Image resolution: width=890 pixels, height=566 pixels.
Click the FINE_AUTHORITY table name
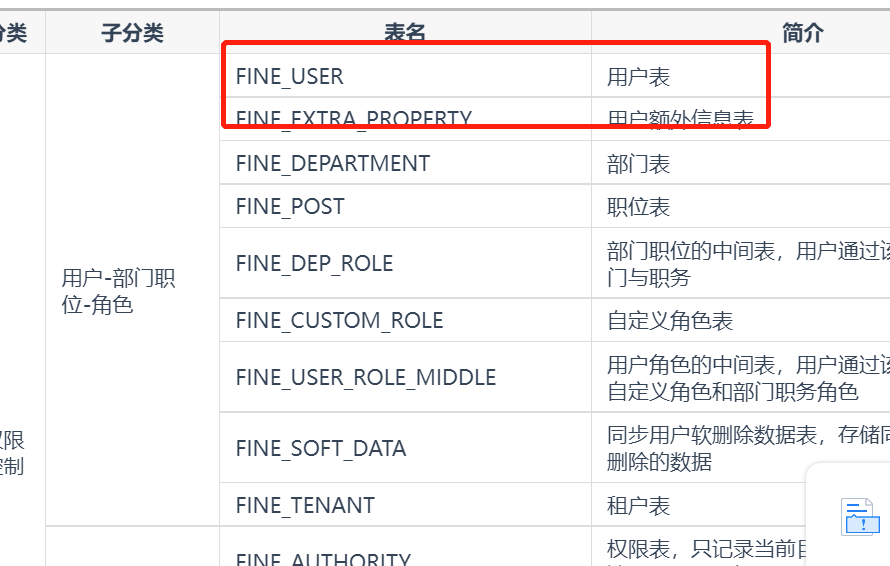point(323,558)
